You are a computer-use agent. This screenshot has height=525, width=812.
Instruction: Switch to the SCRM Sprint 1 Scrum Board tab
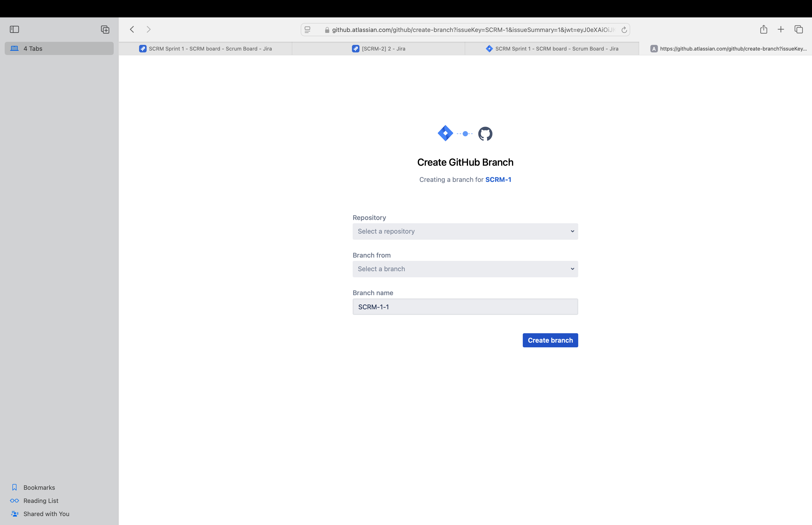pyautogui.click(x=210, y=48)
